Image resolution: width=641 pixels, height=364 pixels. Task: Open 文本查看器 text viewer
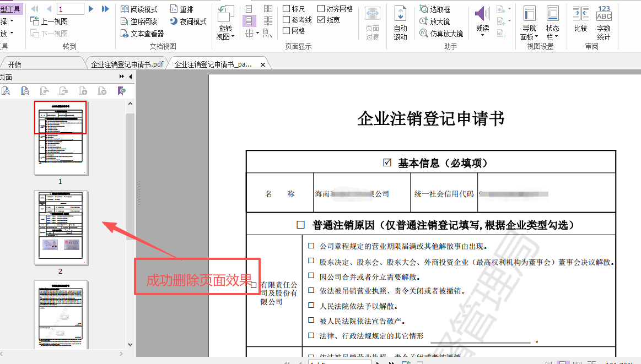click(x=142, y=34)
